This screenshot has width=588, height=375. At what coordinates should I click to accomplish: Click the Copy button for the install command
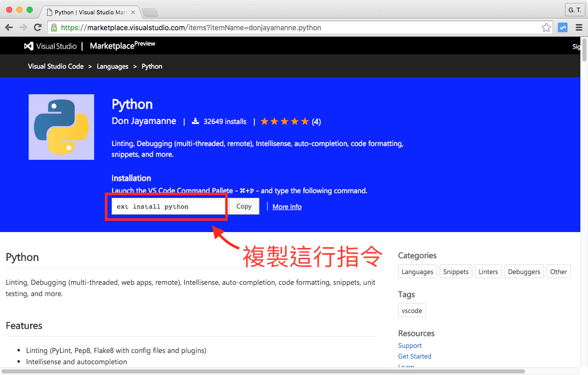(x=244, y=206)
